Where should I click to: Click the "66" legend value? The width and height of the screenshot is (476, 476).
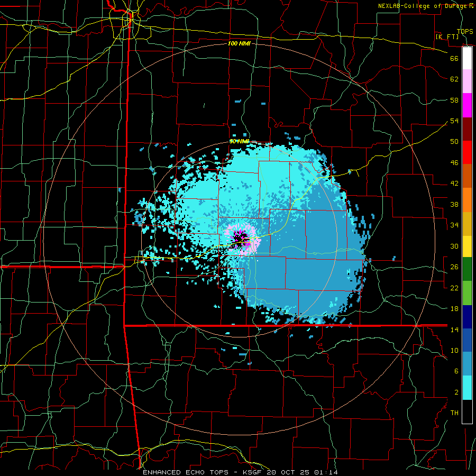454,58
